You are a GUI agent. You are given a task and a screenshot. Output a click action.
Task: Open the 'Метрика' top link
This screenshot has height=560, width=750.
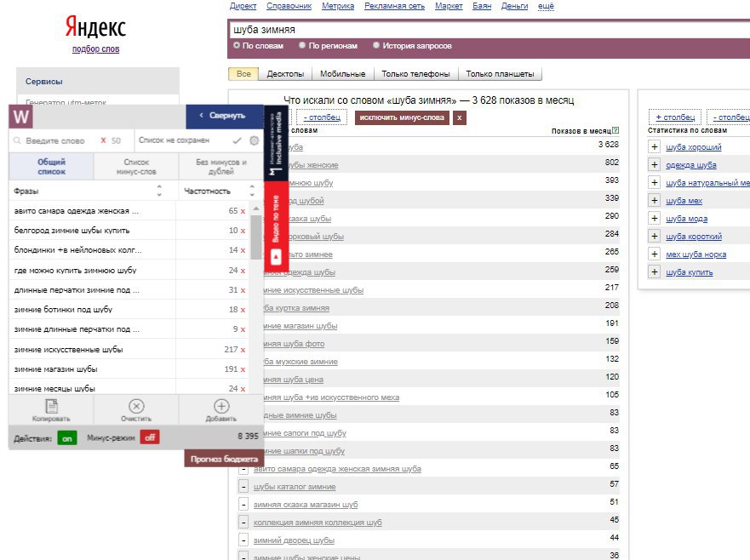pos(338,6)
